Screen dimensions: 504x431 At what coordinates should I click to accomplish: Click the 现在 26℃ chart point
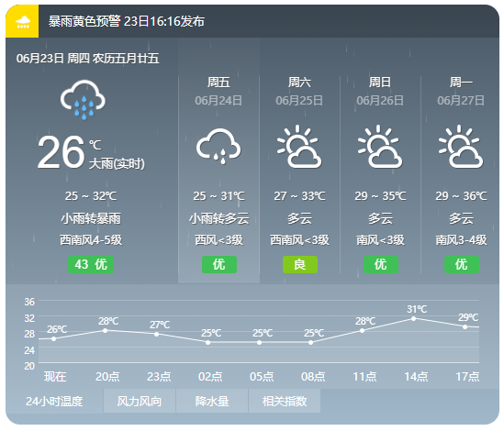click(x=53, y=338)
